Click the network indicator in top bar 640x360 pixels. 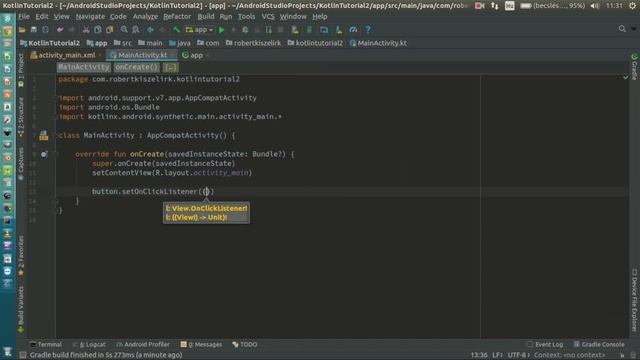point(495,6)
